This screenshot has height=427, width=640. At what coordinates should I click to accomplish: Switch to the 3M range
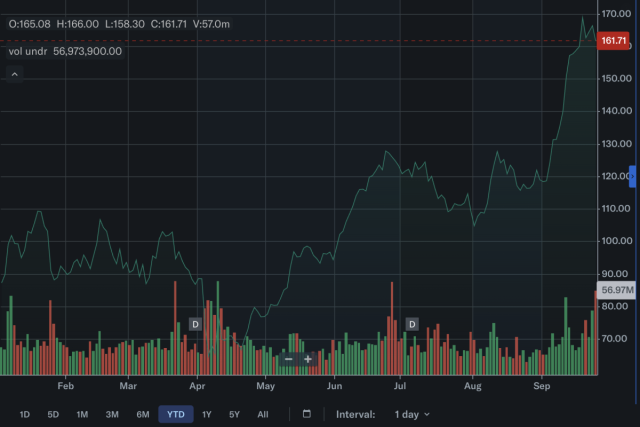coord(112,414)
